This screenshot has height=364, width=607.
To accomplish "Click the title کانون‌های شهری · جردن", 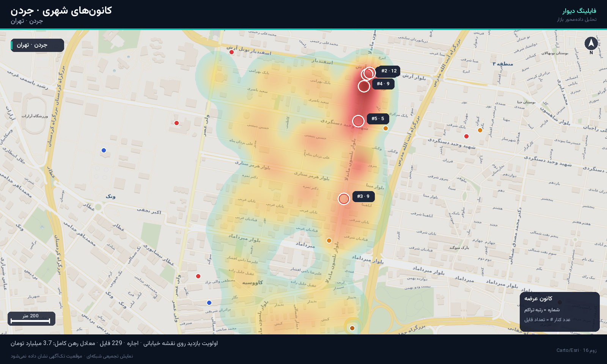I will pos(61,11).
